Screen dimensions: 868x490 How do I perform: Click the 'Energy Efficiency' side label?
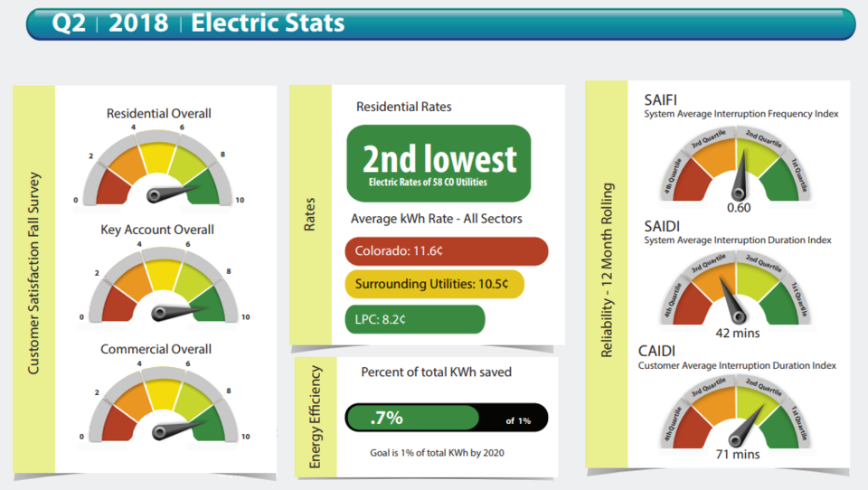pyautogui.click(x=315, y=417)
